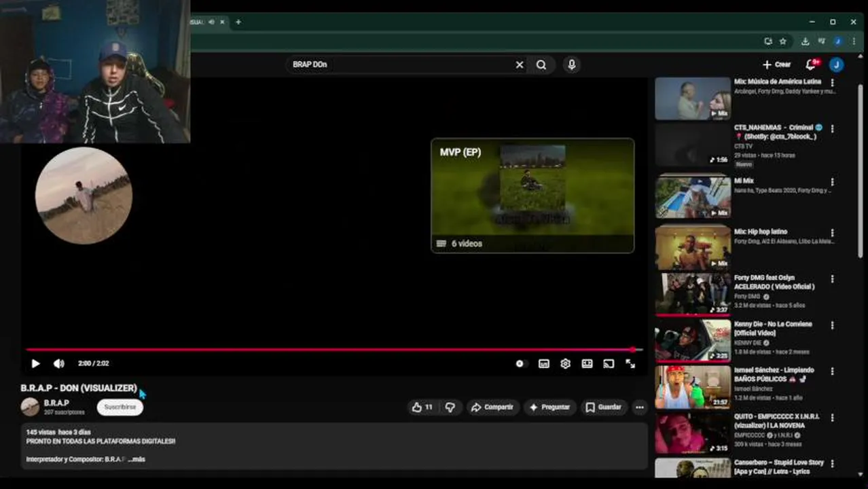The width and height of the screenshot is (868, 489).
Task: Switch to theater mode icon
Action: point(587,363)
